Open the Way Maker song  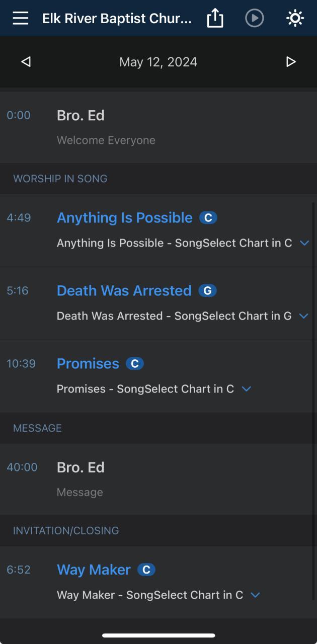click(94, 570)
